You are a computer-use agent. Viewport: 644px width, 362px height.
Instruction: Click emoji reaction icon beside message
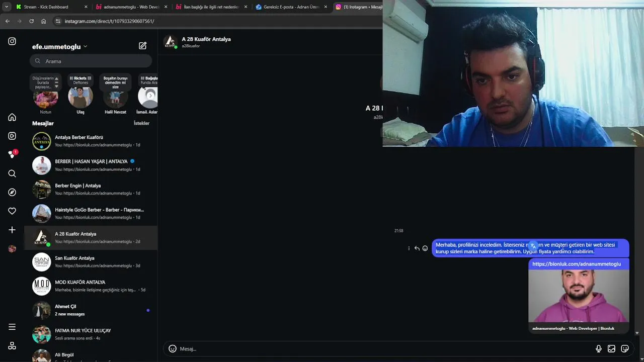click(x=425, y=248)
